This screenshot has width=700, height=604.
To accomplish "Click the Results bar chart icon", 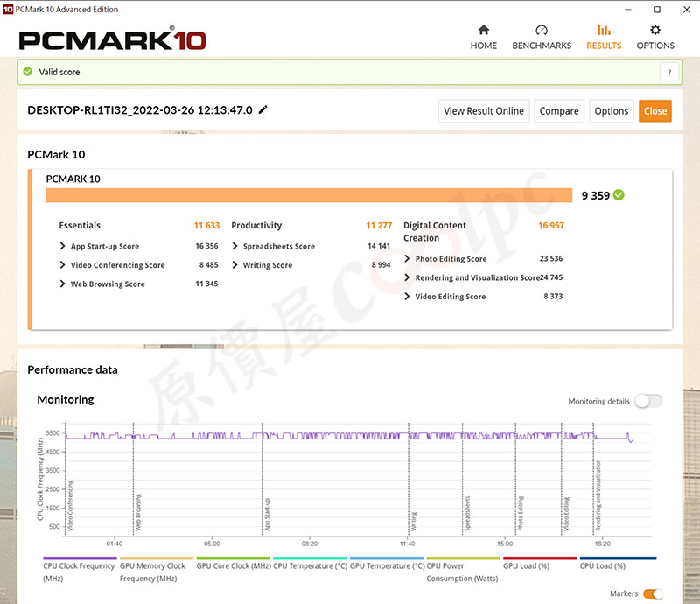I will [604, 30].
